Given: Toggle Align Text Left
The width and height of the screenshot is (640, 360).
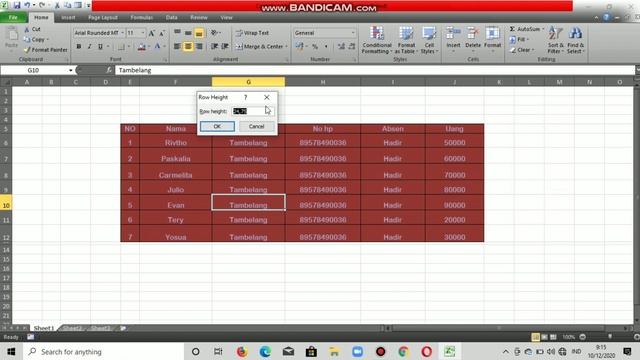Looking at the screenshot, I should pos(178,47).
